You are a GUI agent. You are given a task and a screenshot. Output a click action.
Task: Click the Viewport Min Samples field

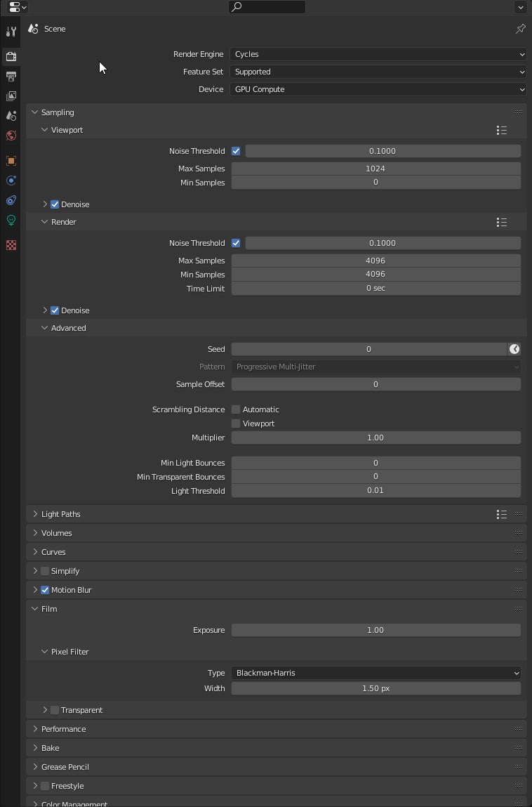[x=375, y=182]
